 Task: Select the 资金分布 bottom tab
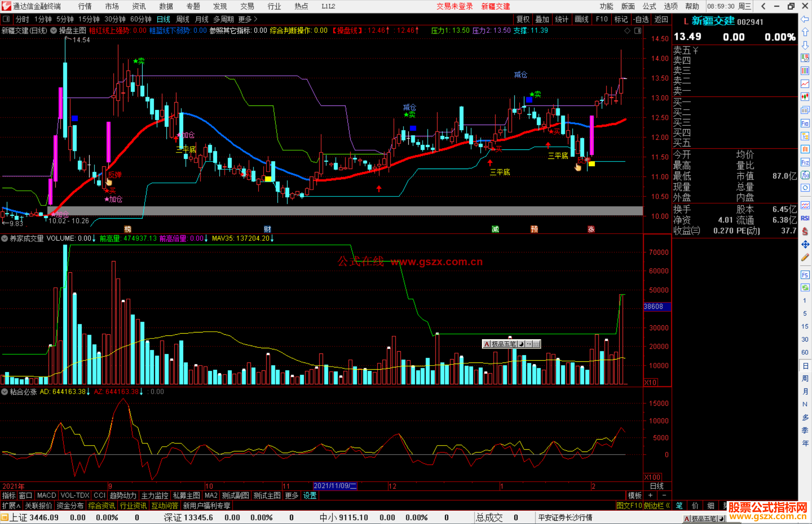[x=70, y=506]
